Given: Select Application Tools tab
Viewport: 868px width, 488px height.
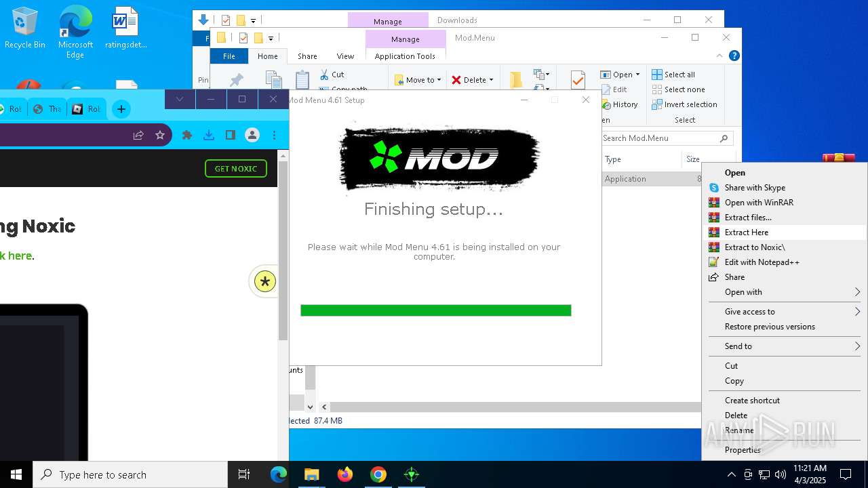Looking at the screenshot, I should point(405,56).
